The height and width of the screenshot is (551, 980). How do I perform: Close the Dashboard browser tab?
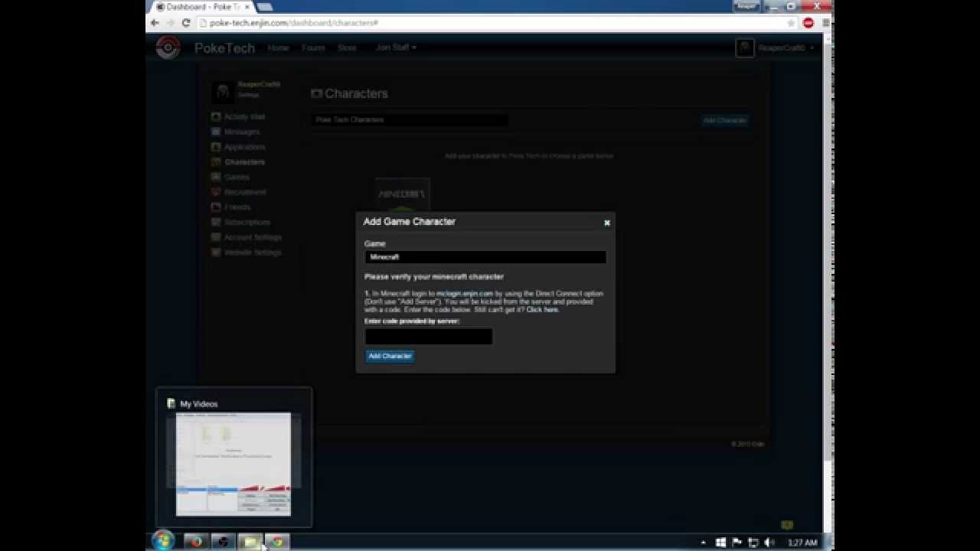click(x=247, y=7)
